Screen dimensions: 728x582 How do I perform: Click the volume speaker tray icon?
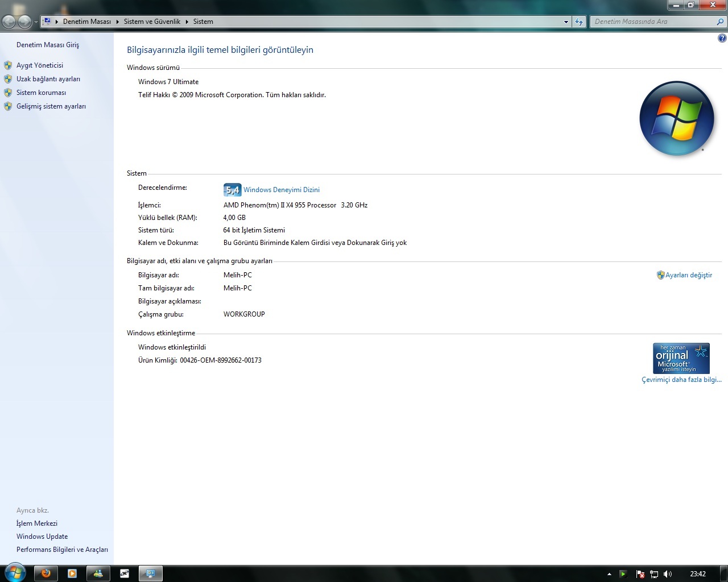coord(668,574)
